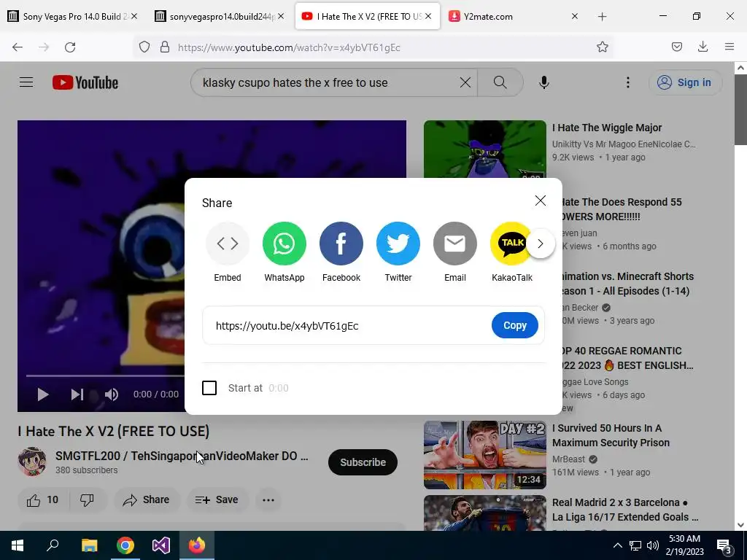
Task: Search with voice microphone icon
Action: click(x=544, y=82)
